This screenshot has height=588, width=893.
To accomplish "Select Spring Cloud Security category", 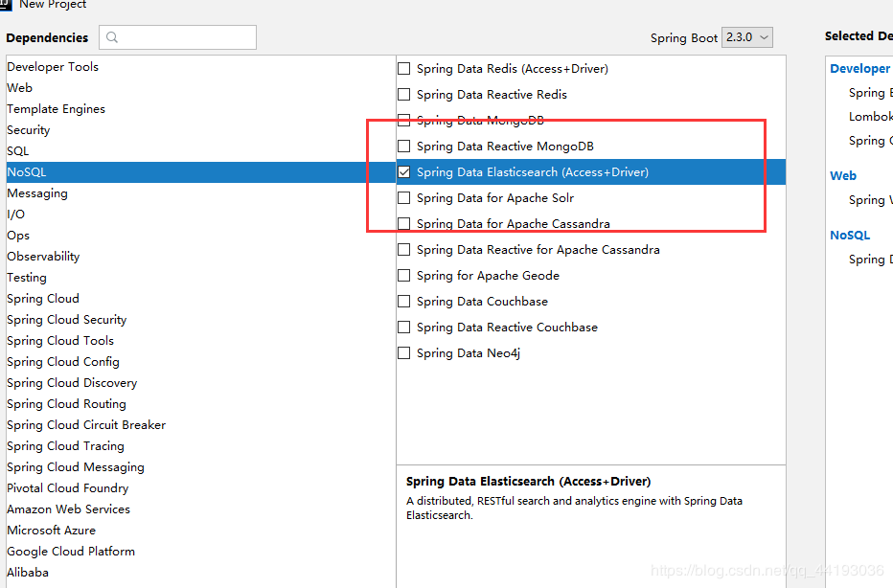I will (200, 319).
